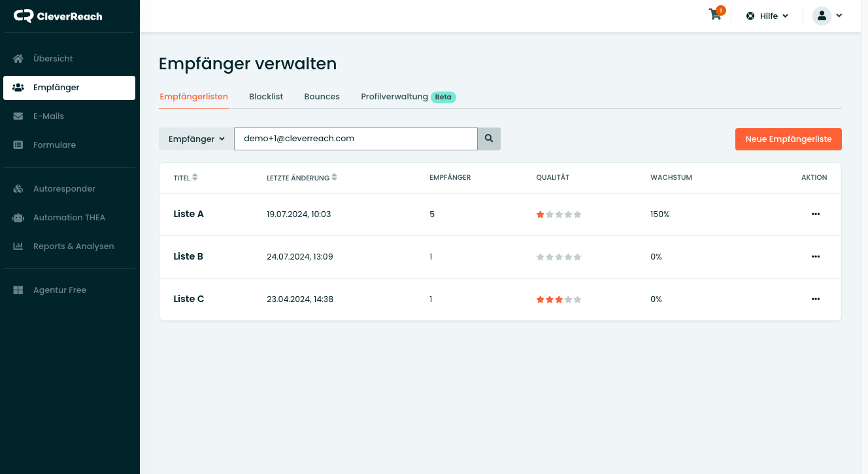
Task: Open action menu dots for Liste C
Action: coord(815,299)
